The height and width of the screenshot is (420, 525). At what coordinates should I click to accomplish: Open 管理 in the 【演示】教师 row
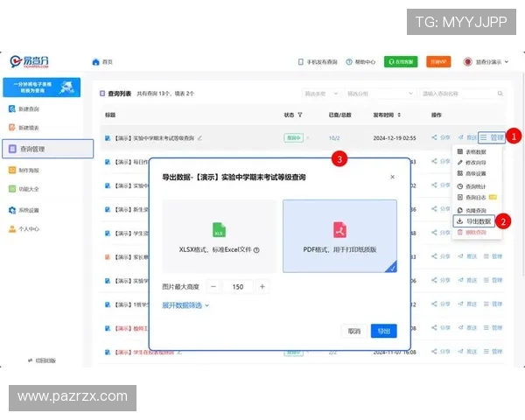tap(493, 327)
